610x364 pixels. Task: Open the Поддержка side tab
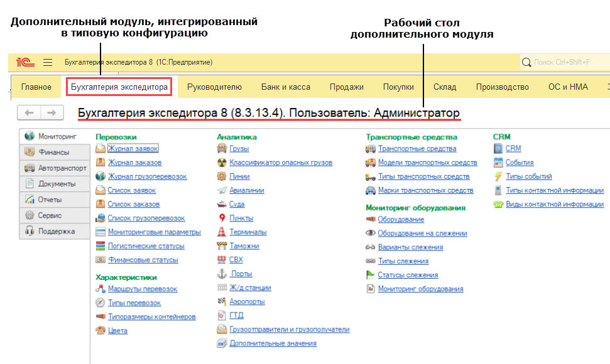coord(55,231)
